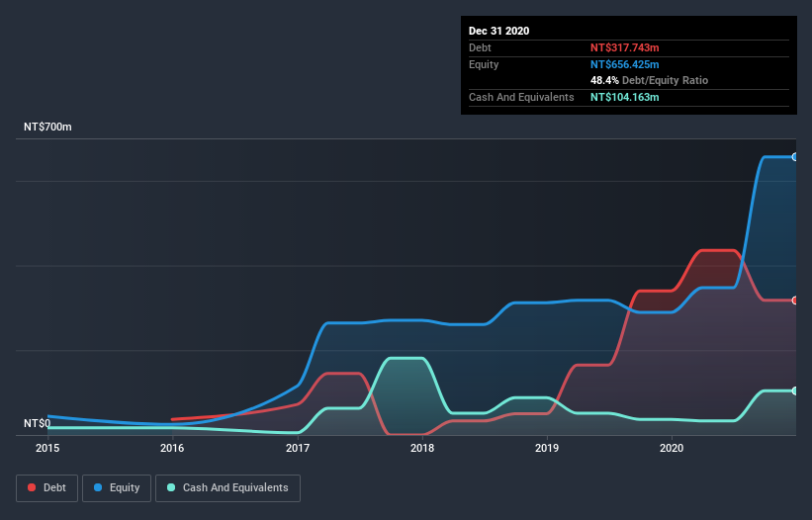Toggle the Cash And Equivalents legend button
812x520 pixels.
click(227, 488)
